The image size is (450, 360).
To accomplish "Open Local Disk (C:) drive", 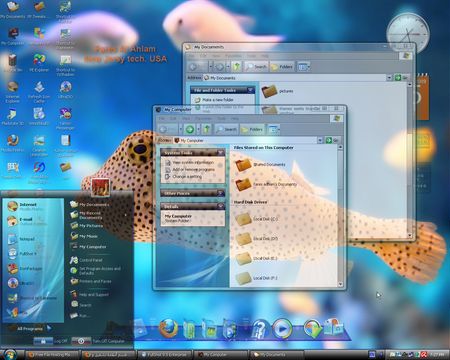I will (x=257, y=219).
